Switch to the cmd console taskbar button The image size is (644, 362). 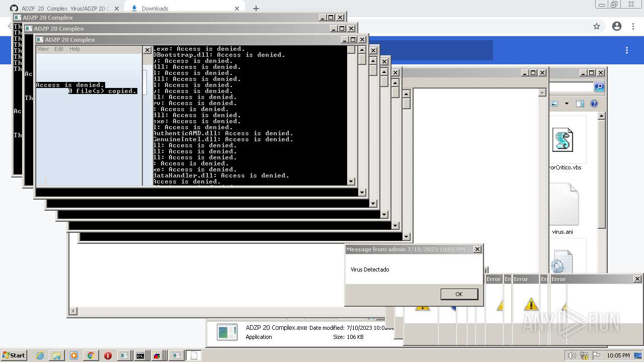[141, 355]
